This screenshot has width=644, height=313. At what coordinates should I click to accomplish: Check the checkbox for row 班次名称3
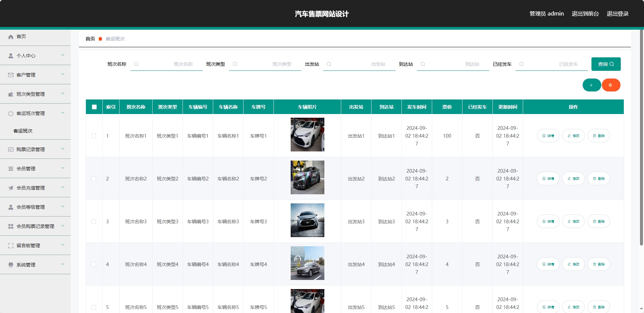click(x=94, y=222)
